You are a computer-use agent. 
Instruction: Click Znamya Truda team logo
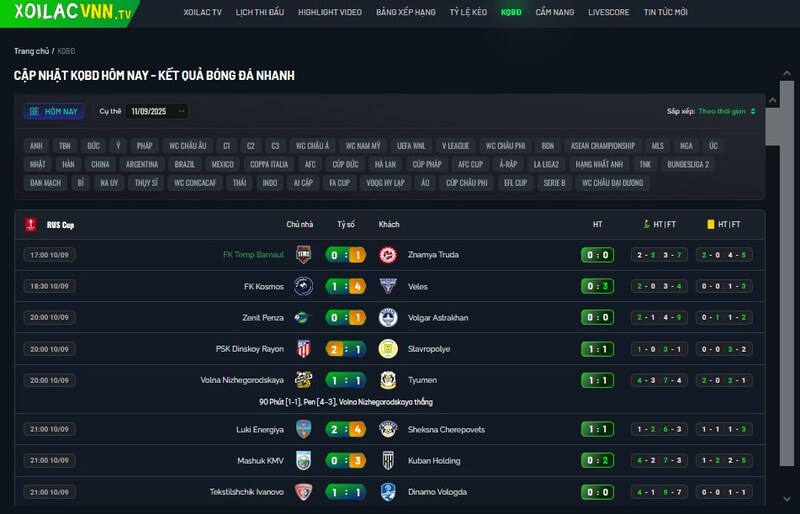pos(388,255)
